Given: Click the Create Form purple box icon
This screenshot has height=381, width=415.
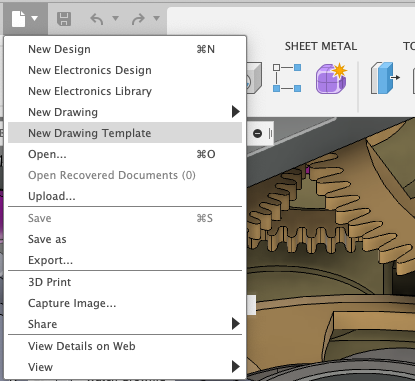Looking at the screenshot, I should [x=331, y=78].
